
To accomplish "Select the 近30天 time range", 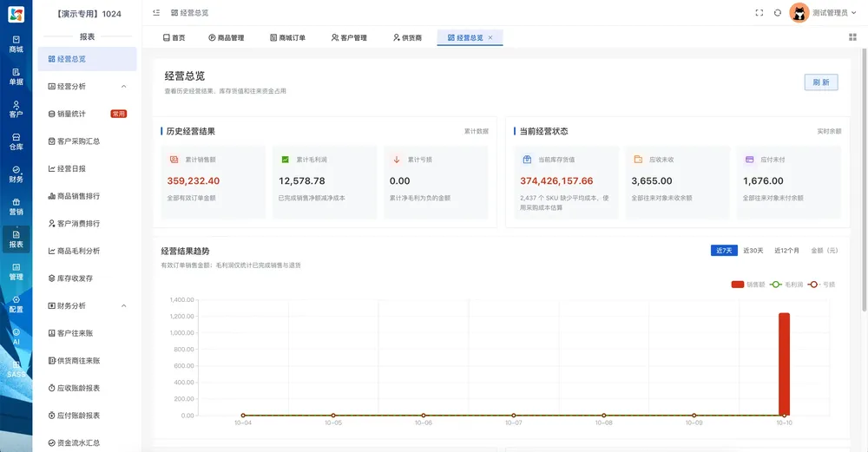I will (753, 251).
